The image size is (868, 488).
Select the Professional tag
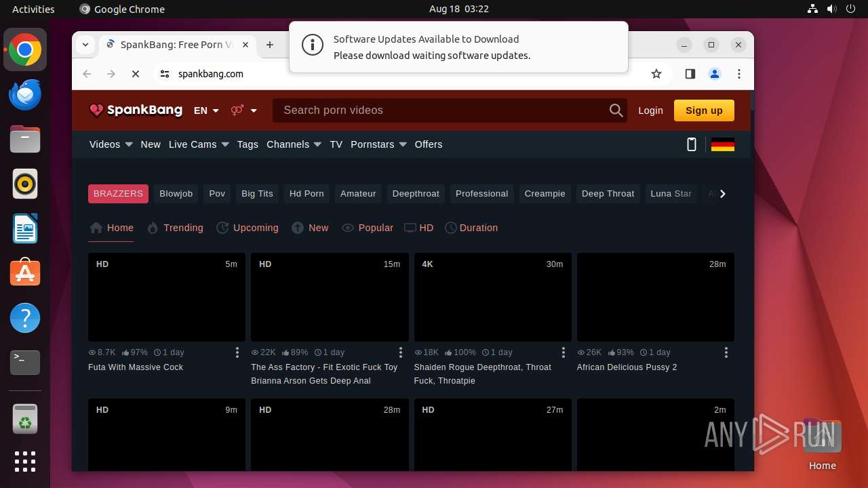point(481,194)
